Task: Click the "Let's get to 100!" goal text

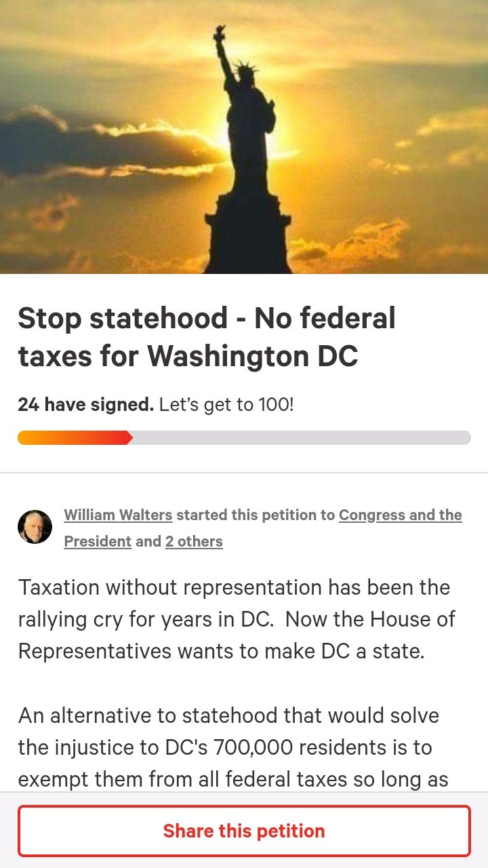Action: coord(227,405)
